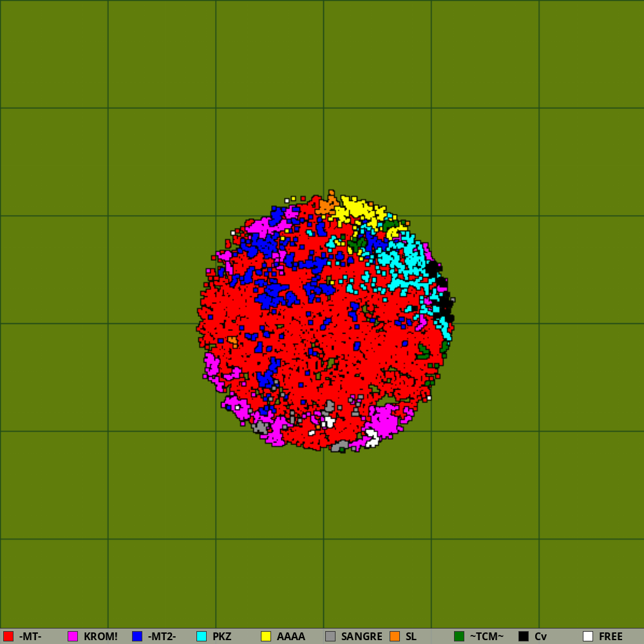
Task: Click the black Cv legend swatch
Action: [524, 636]
